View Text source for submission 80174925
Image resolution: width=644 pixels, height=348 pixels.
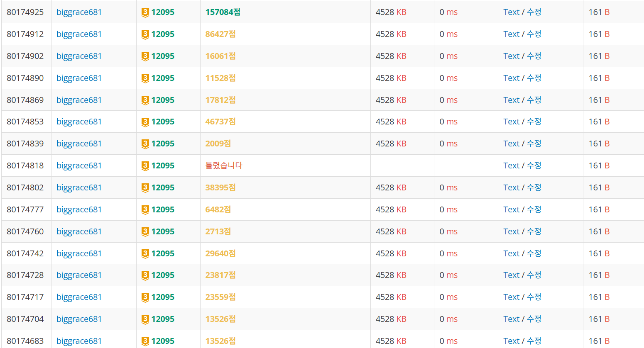(x=512, y=12)
